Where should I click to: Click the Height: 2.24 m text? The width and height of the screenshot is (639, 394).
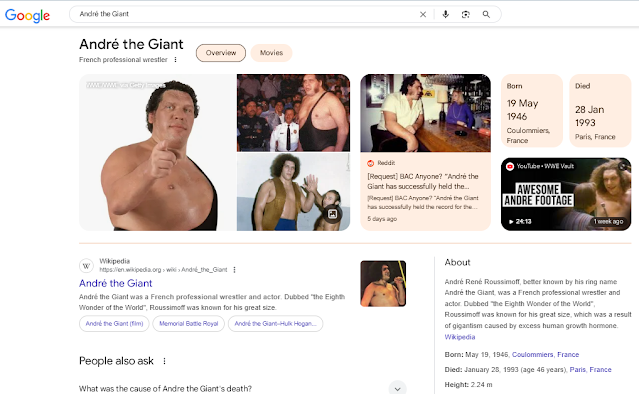click(x=468, y=385)
